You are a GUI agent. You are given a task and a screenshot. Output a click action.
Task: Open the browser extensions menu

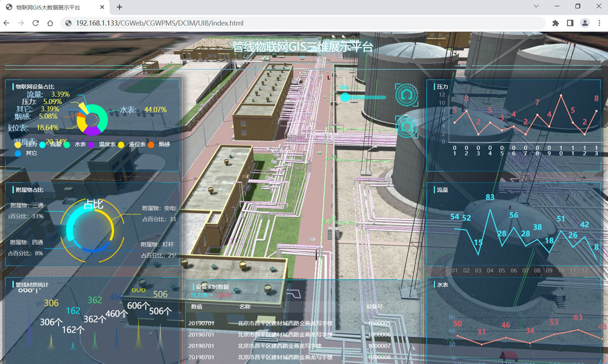click(555, 23)
